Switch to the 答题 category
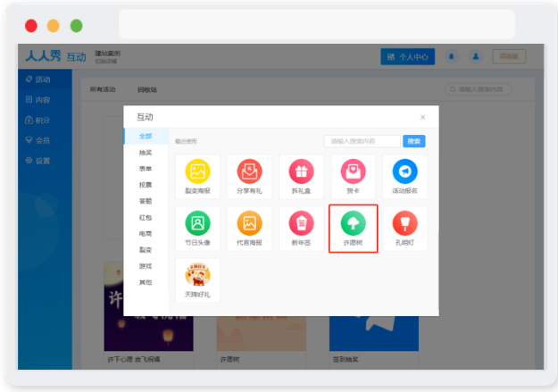Viewport: 558px width, 392px height. pos(146,201)
